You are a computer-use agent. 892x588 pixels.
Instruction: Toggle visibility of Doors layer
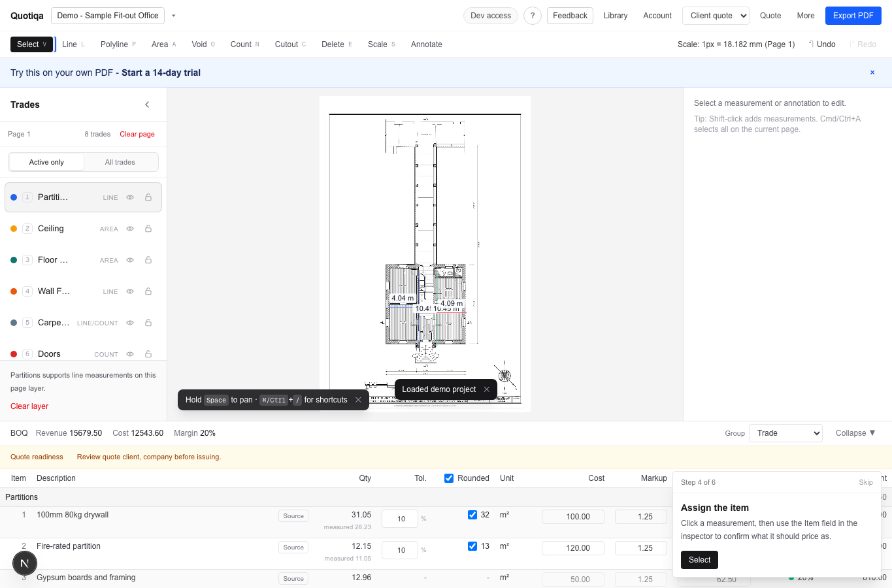click(130, 354)
